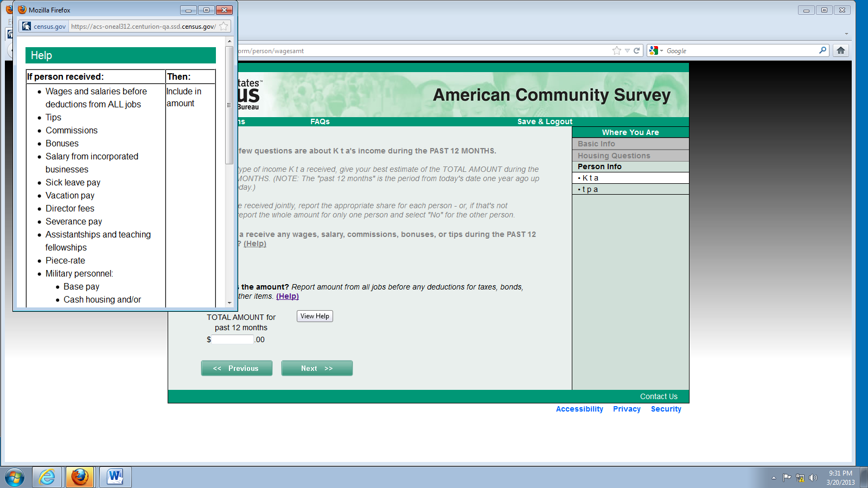Show hidden system tray icons
Viewport: 868px width, 488px height.
[x=774, y=478]
